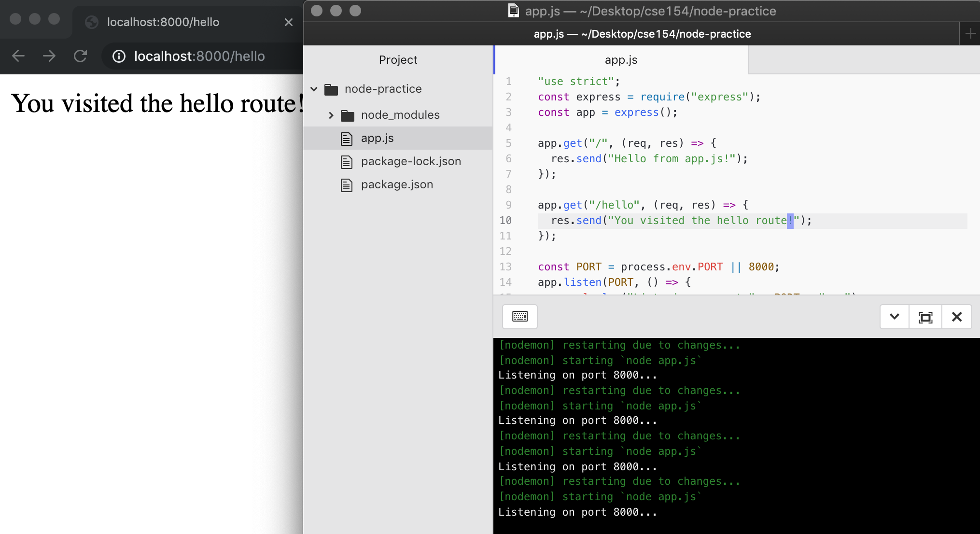Click line number 10 in the code gutter
Image resolution: width=980 pixels, height=534 pixels.
[x=506, y=221]
